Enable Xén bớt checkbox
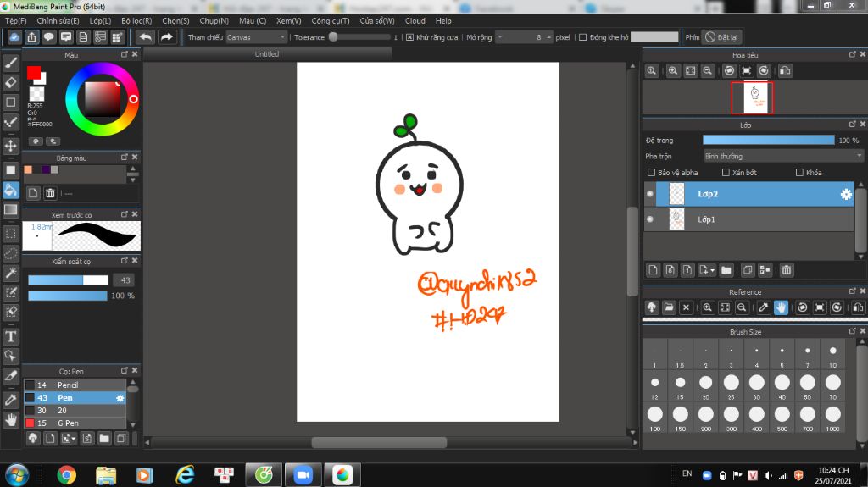Screen dimensions: 868x487 tap(726, 173)
